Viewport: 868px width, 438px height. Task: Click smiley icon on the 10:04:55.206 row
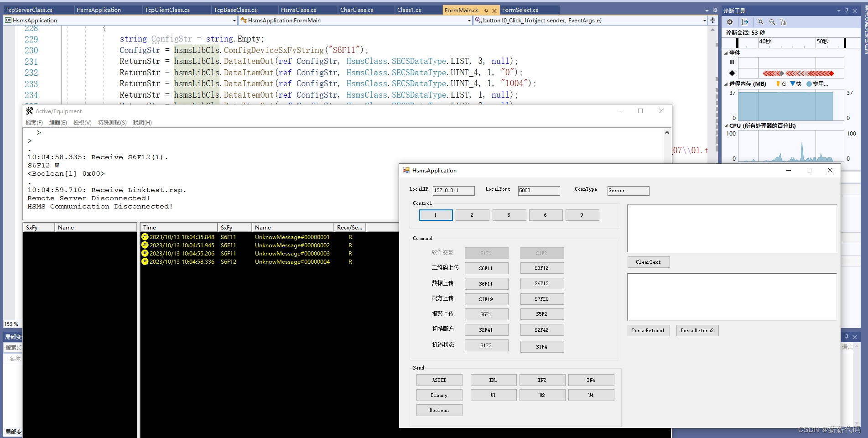point(145,253)
